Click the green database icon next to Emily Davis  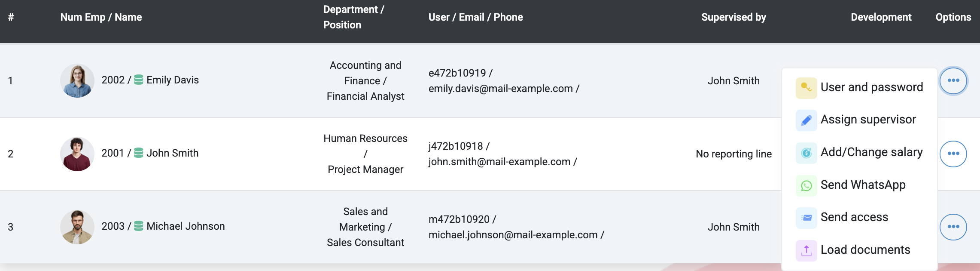coord(138,80)
